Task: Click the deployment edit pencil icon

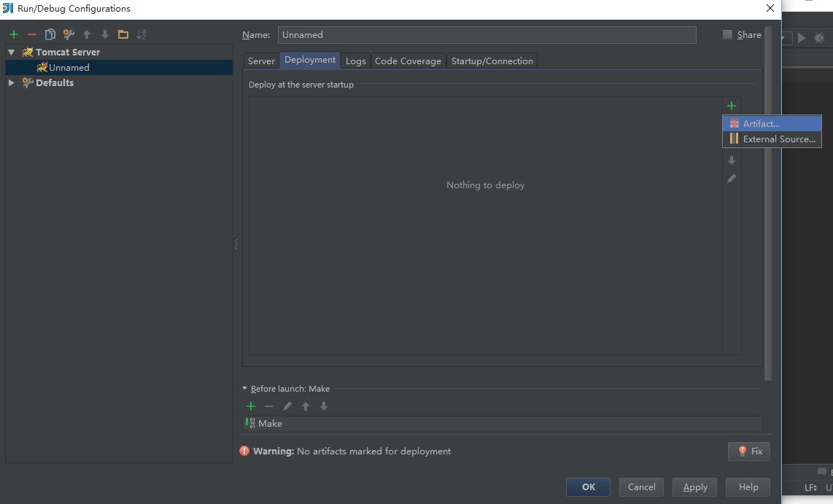Action: (x=732, y=179)
